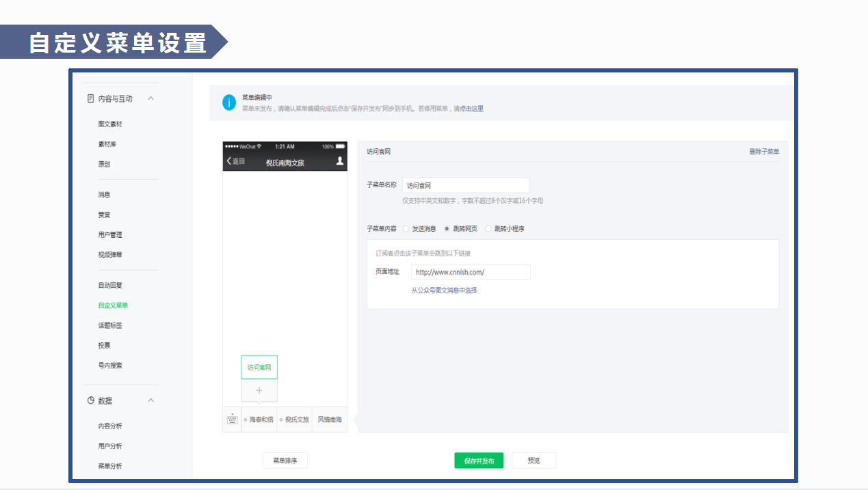
Task: Click the + icon to add a submenu
Action: 259,390
